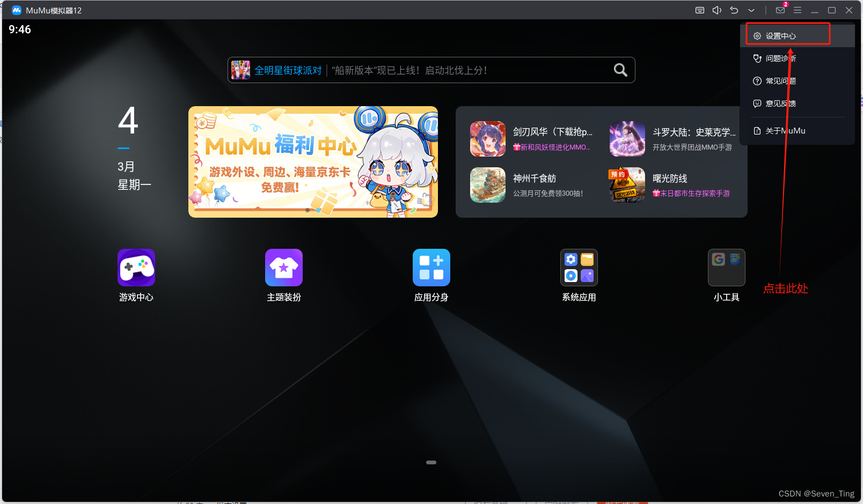Open the message inbox icon with 2 notifications

780,10
